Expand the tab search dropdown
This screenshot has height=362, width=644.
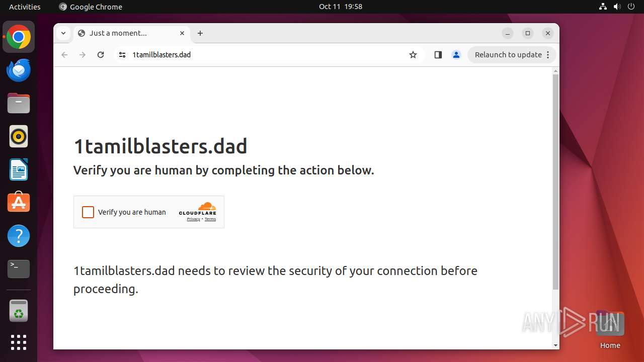tap(63, 33)
